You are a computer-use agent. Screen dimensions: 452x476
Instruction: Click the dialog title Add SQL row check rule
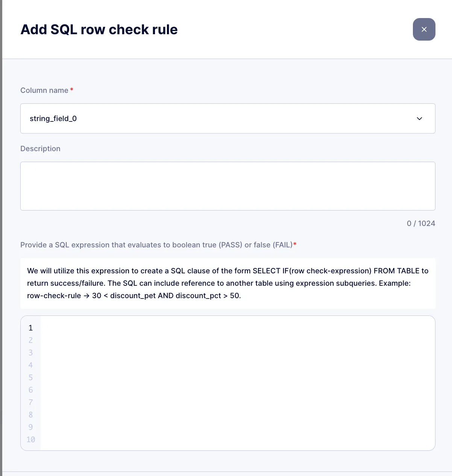click(99, 29)
